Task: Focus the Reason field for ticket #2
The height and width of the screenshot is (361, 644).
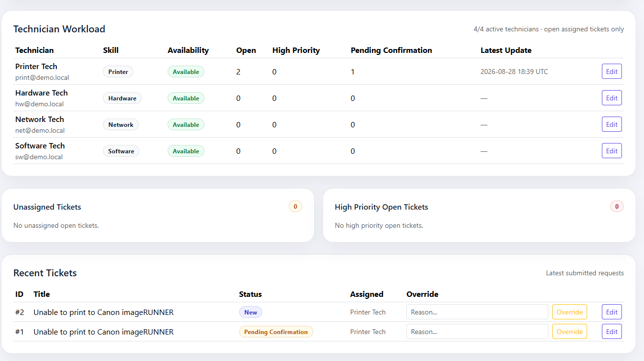Action: coord(477,312)
